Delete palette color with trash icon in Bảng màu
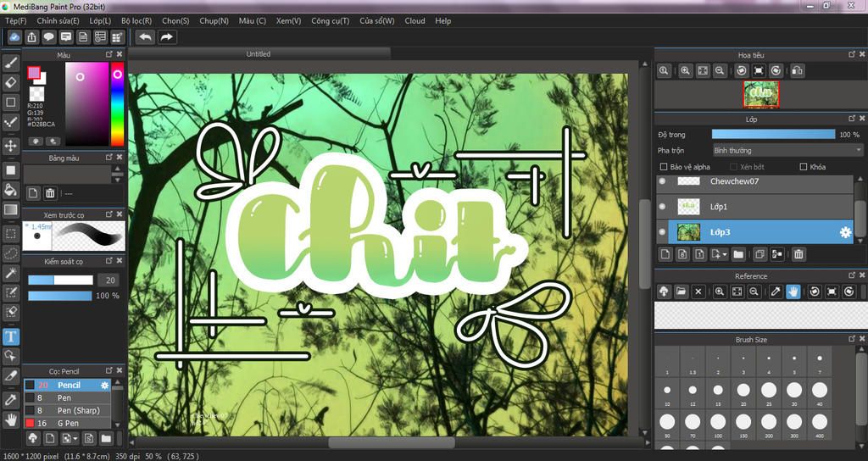The image size is (868, 461). click(x=50, y=193)
